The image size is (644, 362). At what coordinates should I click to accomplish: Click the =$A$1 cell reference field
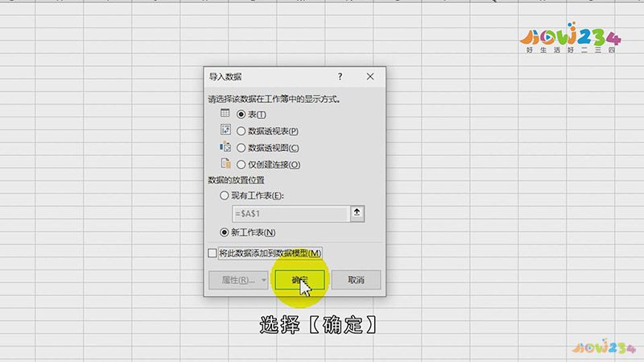point(291,214)
